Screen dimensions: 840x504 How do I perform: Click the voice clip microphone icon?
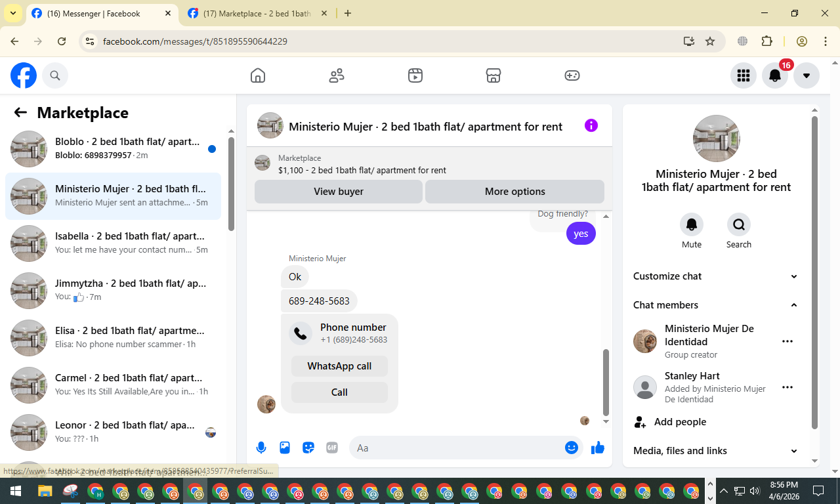261,448
